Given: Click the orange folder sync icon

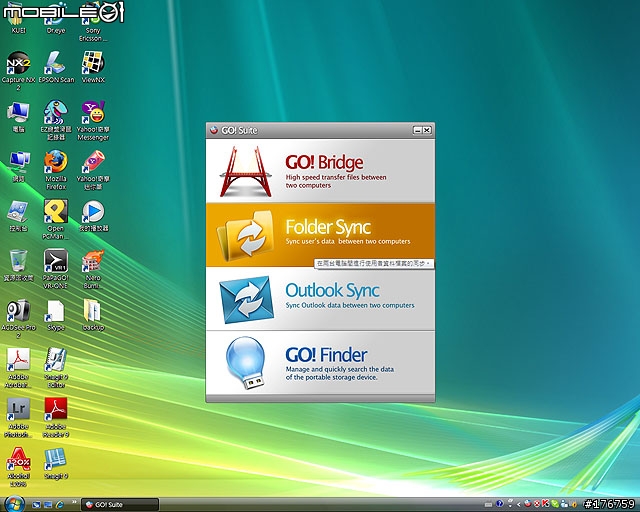Looking at the screenshot, I should [x=245, y=236].
